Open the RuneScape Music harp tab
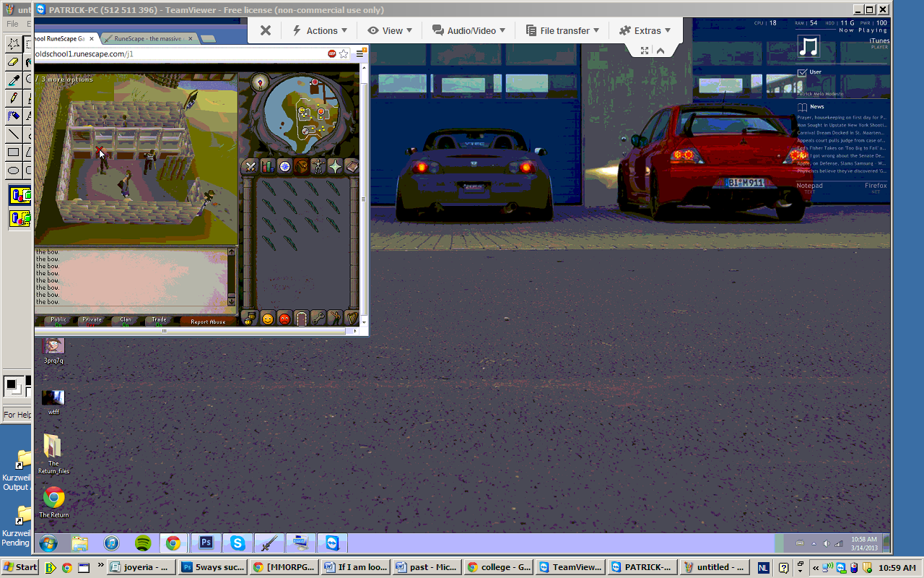Screen dimensions: 924x578 pos(352,318)
